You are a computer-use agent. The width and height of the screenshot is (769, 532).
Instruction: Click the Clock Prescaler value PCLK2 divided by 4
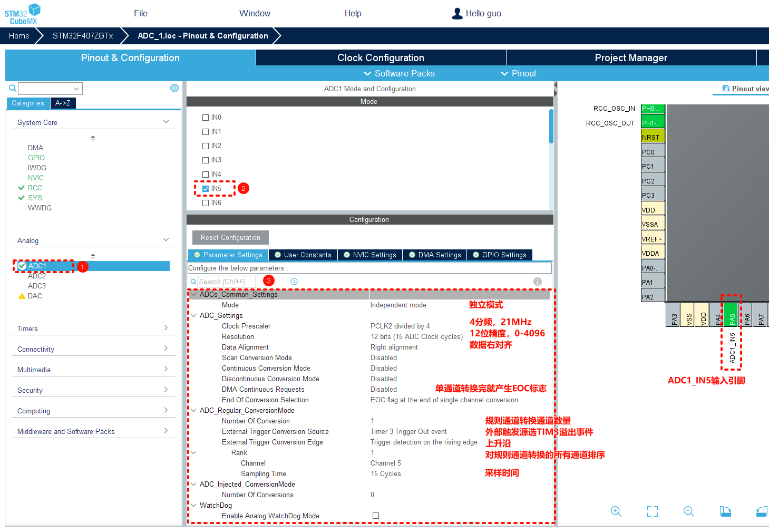(x=400, y=326)
